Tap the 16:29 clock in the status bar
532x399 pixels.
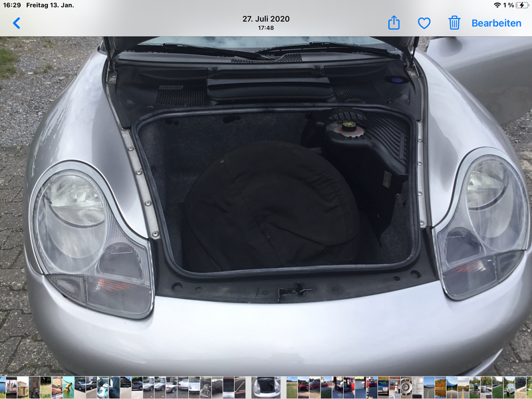(x=11, y=5)
